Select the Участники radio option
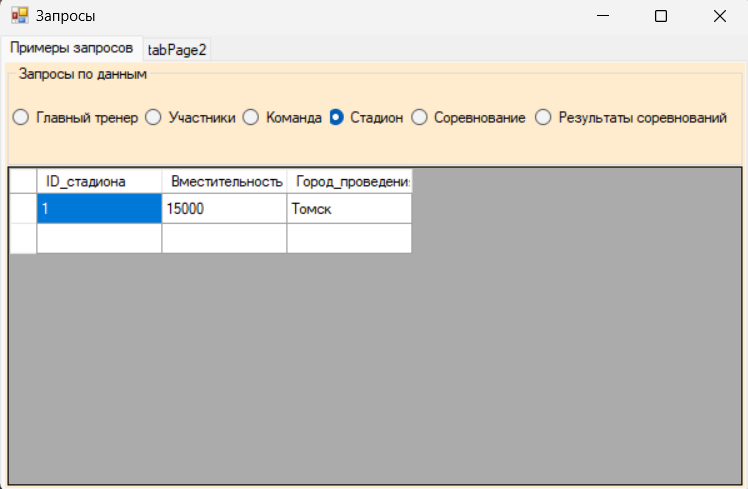The width and height of the screenshot is (748, 489). click(190, 117)
